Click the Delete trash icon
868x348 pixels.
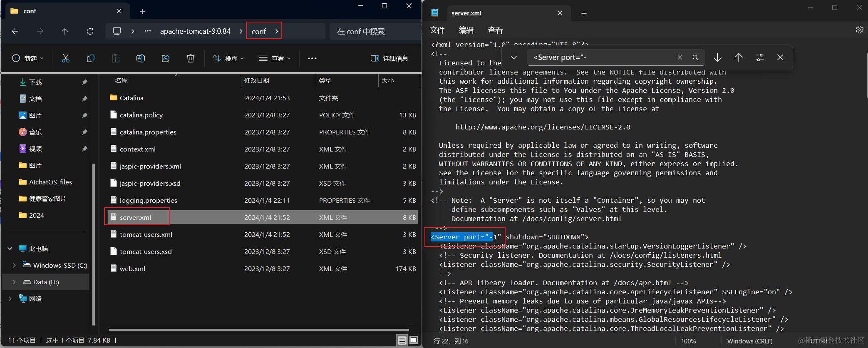(x=191, y=58)
